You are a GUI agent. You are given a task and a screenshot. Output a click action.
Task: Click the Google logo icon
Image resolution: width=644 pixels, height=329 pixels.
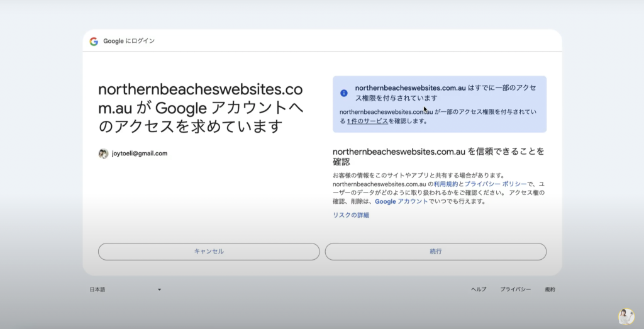click(x=94, y=42)
